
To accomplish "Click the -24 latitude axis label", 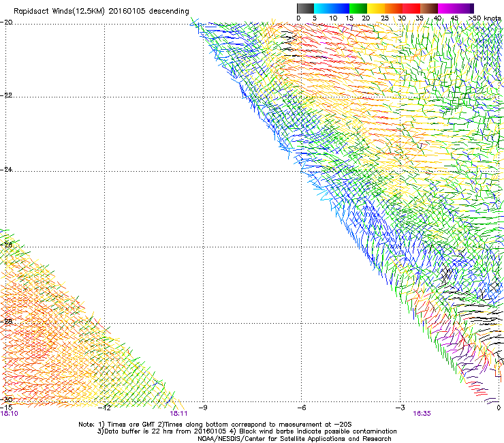I will tap(6, 170).
